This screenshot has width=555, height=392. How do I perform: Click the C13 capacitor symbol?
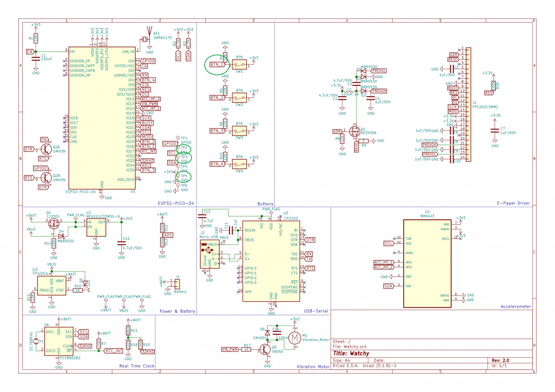click(x=202, y=216)
